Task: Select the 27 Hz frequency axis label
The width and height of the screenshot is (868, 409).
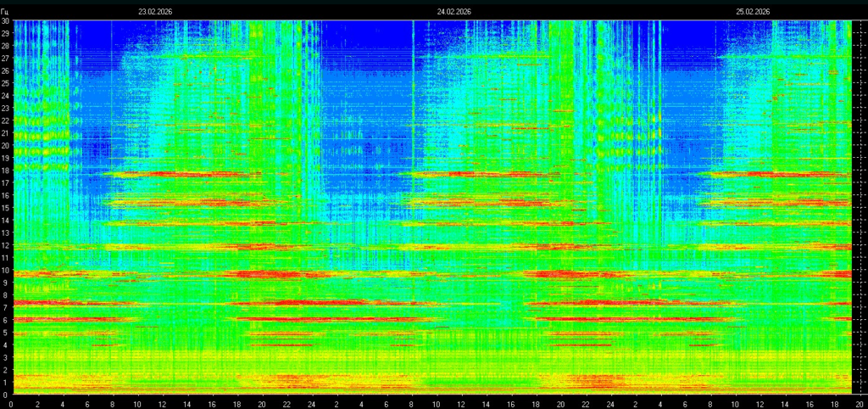Action: [5, 59]
